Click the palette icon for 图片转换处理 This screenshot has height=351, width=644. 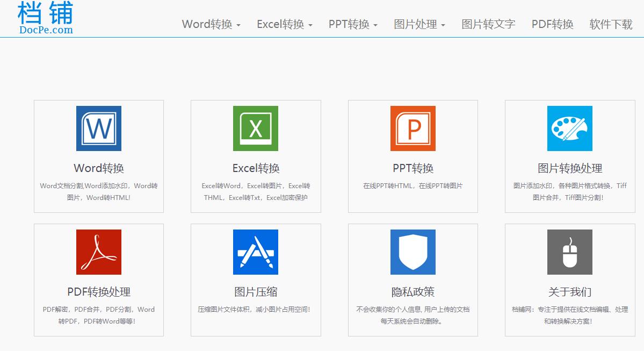pos(569,128)
